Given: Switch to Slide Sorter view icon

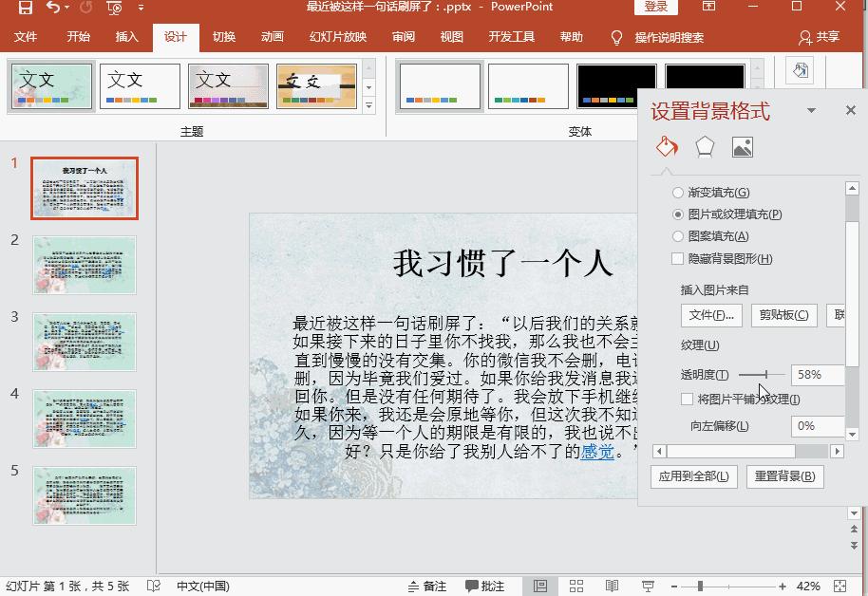Looking at the screenshot, I should click(576, 585).
